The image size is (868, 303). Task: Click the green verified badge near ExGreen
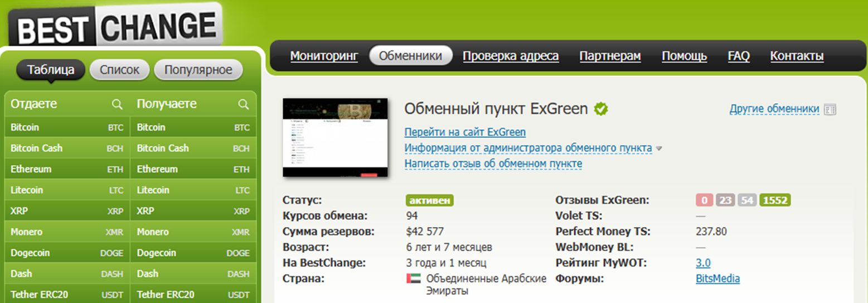(600, 109)
